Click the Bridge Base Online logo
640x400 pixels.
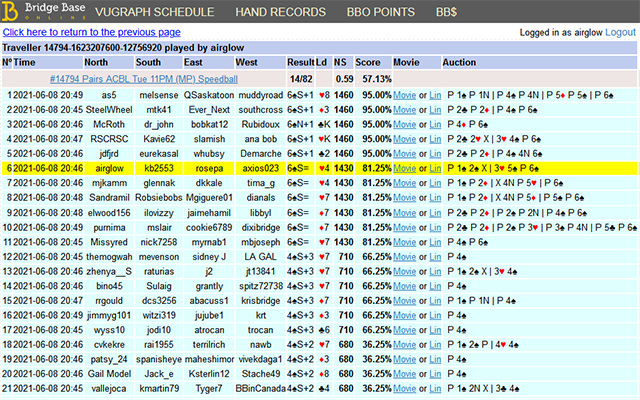[x=40, y=12]
